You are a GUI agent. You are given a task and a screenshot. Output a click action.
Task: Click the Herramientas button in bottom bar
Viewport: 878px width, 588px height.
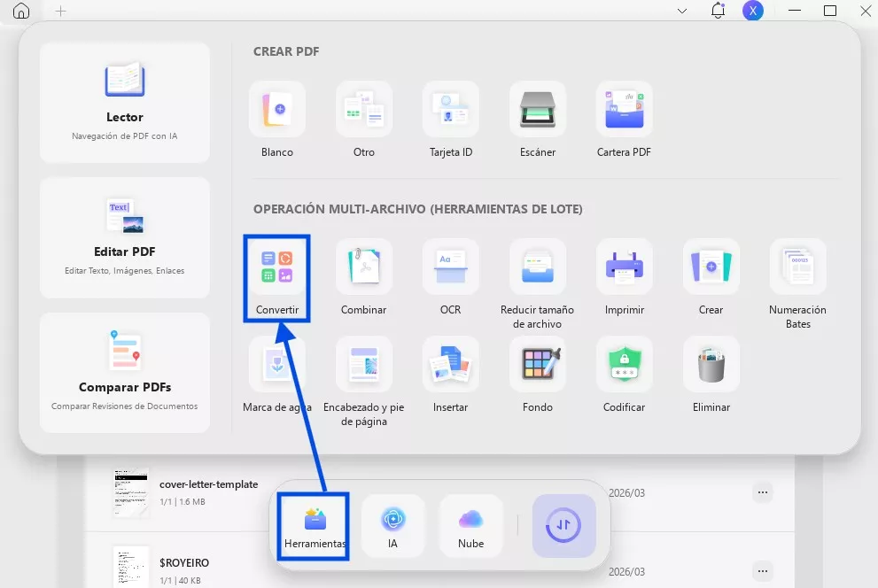point(315,526)
